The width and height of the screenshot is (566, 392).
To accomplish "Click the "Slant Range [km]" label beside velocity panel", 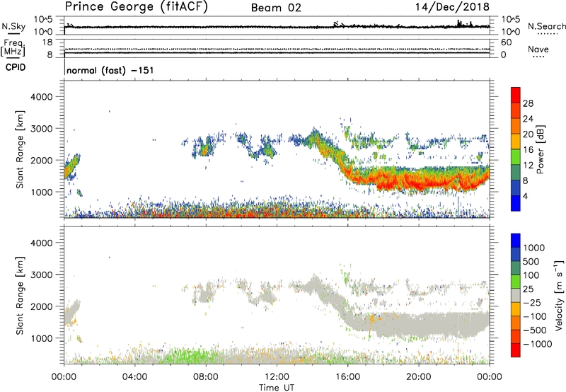I will click(x=20, y=295).
